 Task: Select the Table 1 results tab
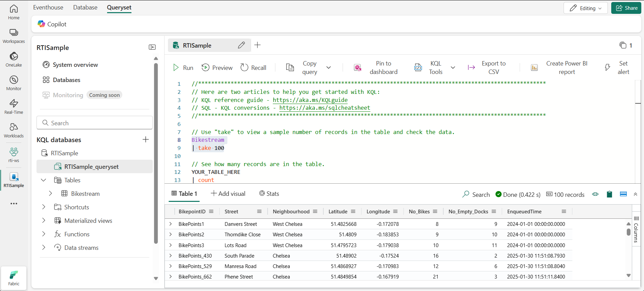pos(184,194)
